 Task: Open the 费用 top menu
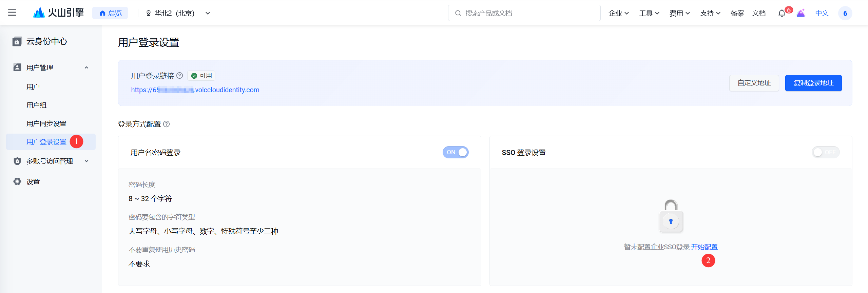679,13
